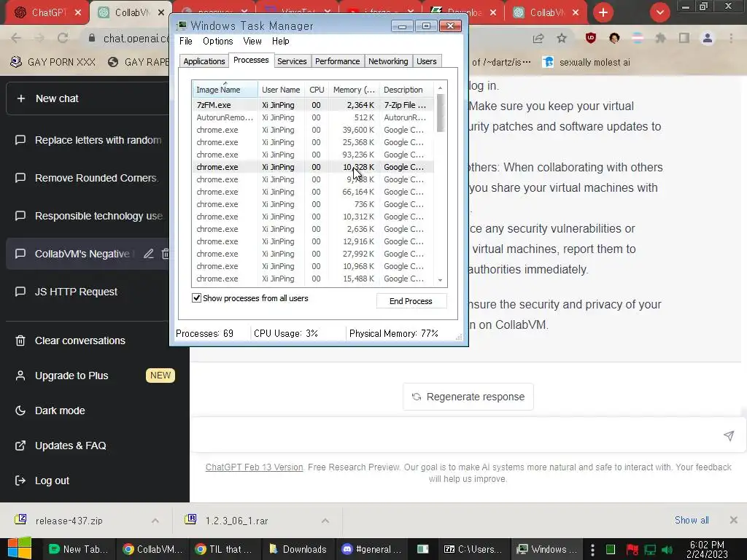Expand options for 1.2.3_06_1.rar download
Image resolution: width=747 pixels, height=560 pixels.
(325, 521)
